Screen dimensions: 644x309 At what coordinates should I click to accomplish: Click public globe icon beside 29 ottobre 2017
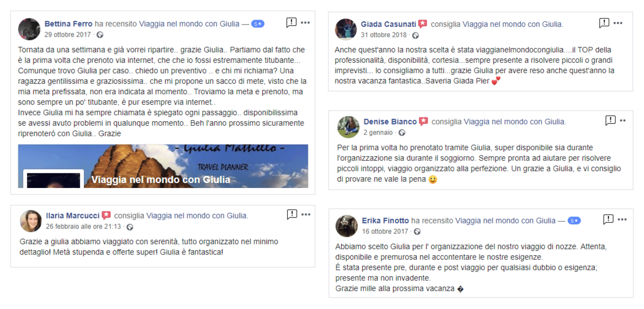tap(100, 35)
